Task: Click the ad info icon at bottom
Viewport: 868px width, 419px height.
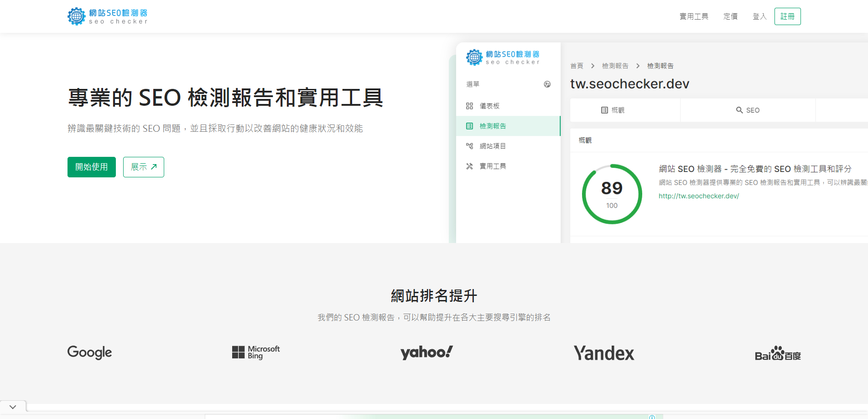Action: pyautogui.click(x=652, y=417)
